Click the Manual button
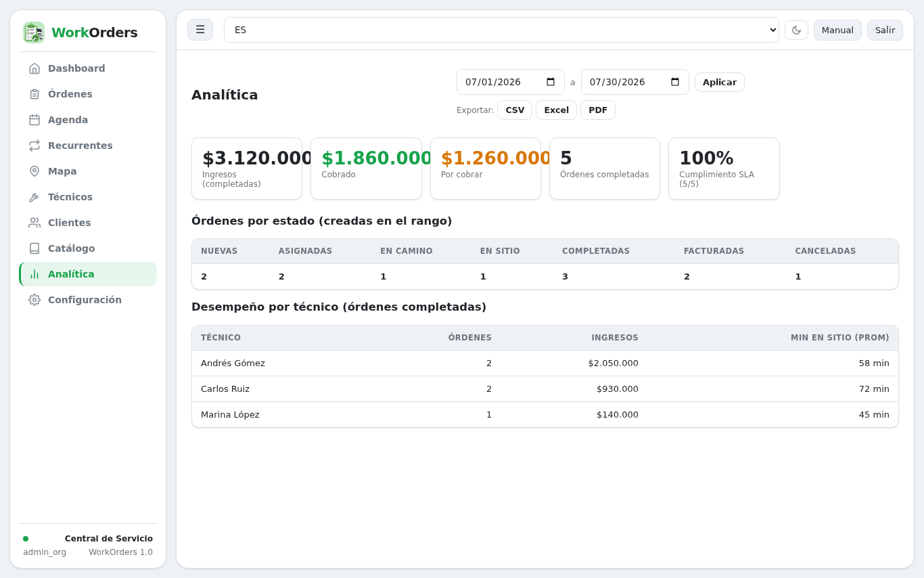This screenshot has height=578, width=924. tap(837, 30)
